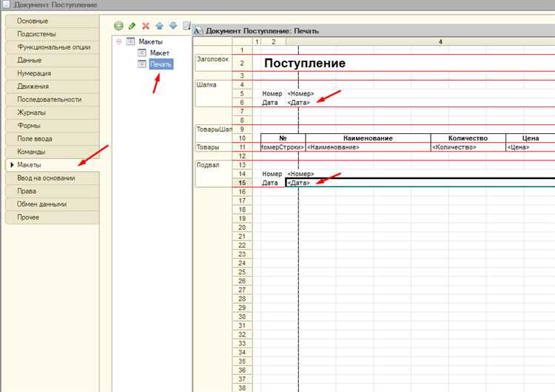Viewport: 555px width, 392px height.
Task: Click the <Наименование> parameter cell
Action: 368,147
